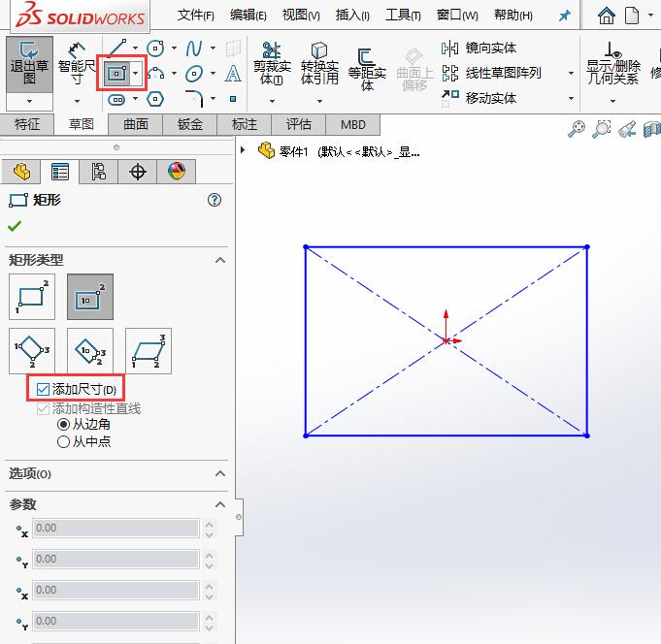
Task: Select Corner Rectangle type
Action: (x=32, y=297)
